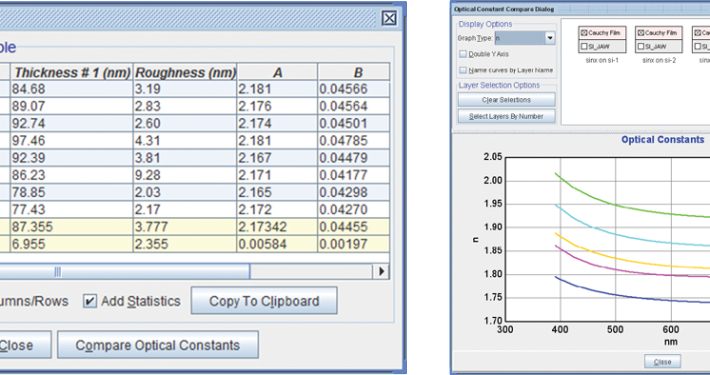Click the Roughness (nm) column header
The height and width of the screenshot is (375, 710).
[x=185, y=72]
